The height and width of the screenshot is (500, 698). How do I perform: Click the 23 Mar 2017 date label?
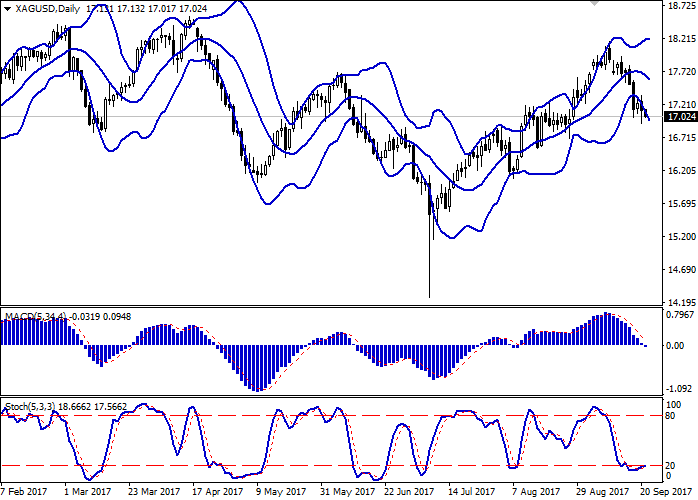coord(154,492)
